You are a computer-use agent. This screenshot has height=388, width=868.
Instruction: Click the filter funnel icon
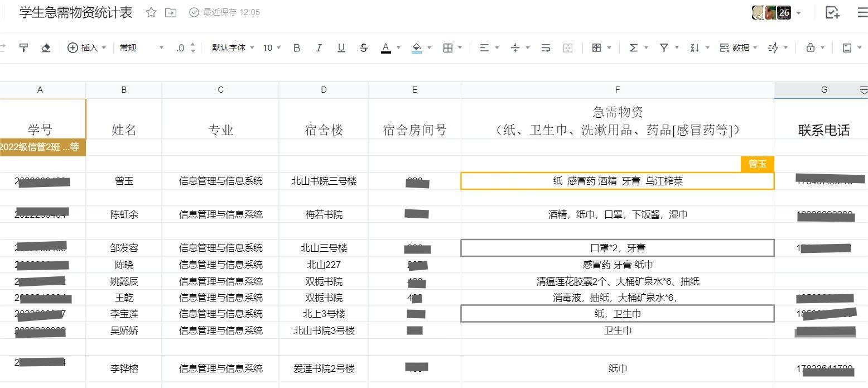click(x=664, y=48)
